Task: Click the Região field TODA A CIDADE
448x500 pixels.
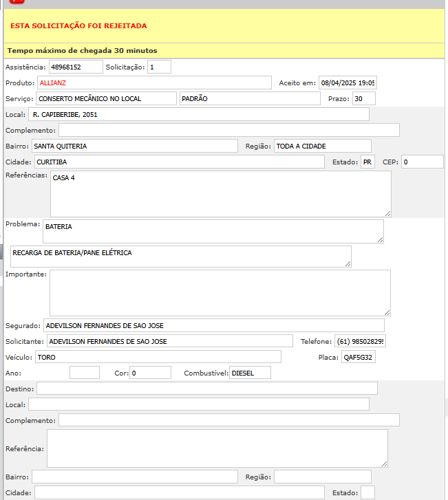Action: click(322, 146)
